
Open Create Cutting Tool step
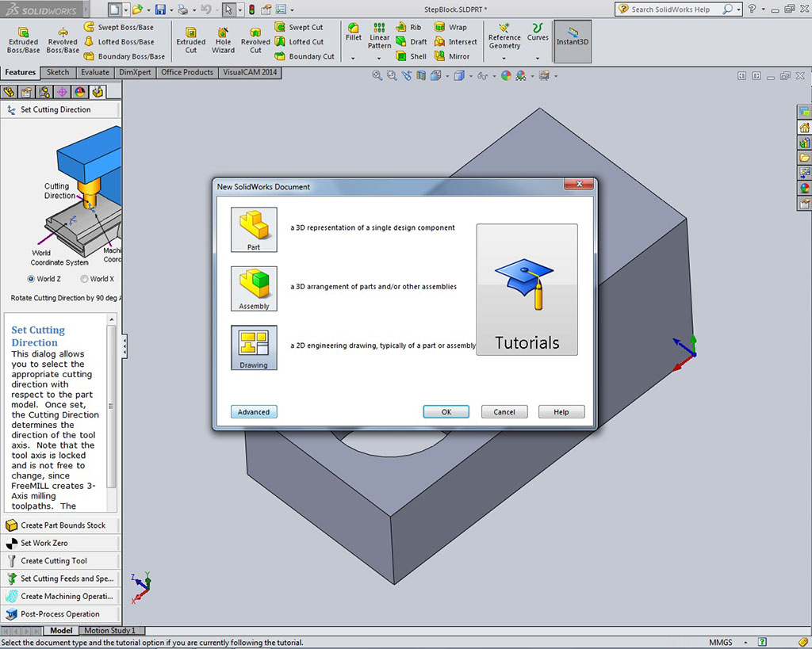point(54,561)
